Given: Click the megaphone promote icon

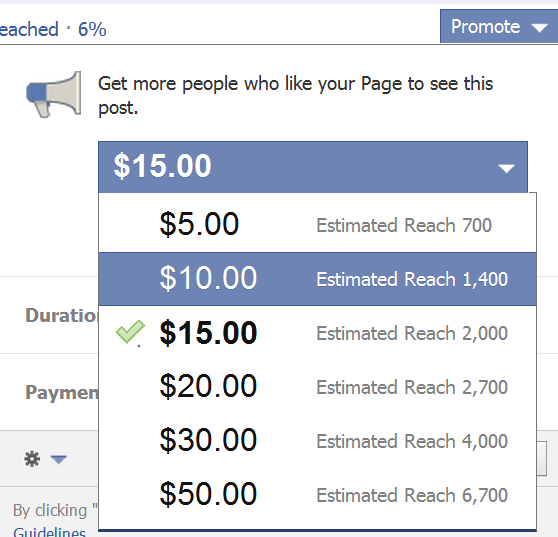Looking at the screenshot, I should (54, 94).
